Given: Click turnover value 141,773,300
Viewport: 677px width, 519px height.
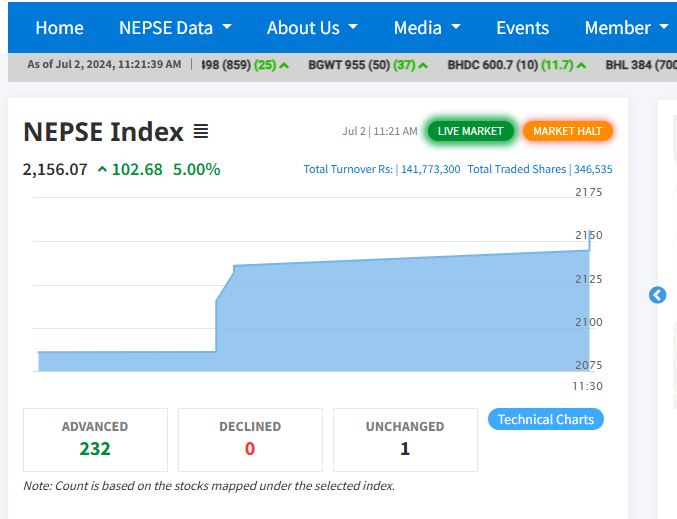Looking at the screenshot, I should tap(430, 169).
